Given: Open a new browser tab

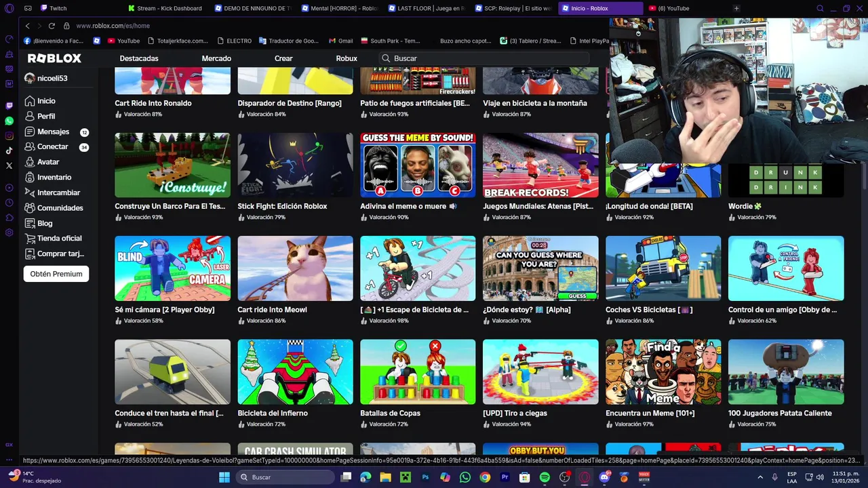Looking at the screenshot, I should pyautogui.click(x=736, y=8).
